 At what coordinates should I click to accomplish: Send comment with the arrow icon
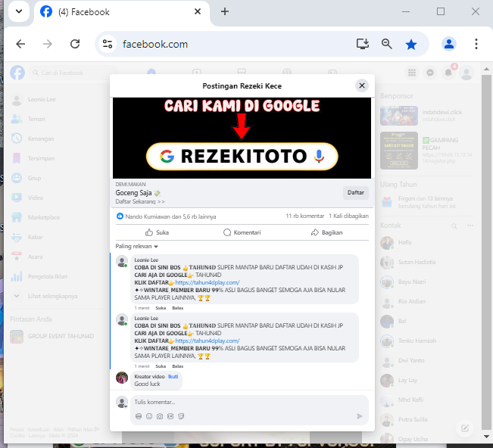tap(360, 416)
